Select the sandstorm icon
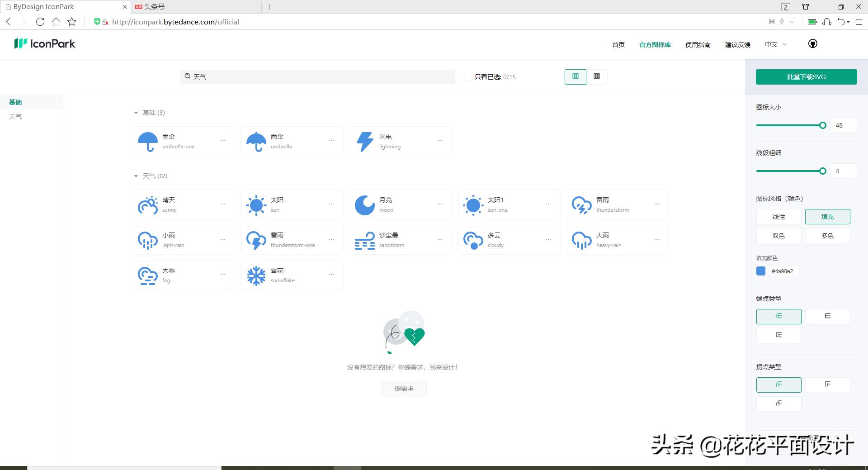The image size is (868, 470). coord(364,240)
